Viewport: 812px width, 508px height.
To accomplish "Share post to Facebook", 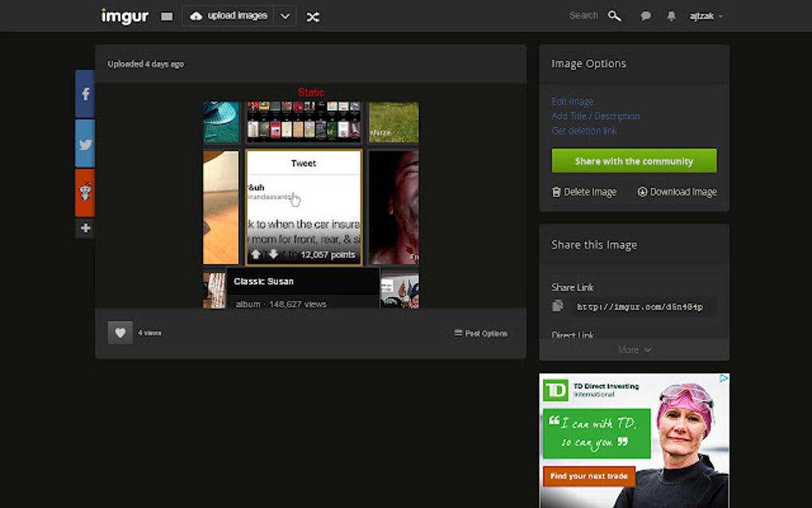I will point(85,93).
